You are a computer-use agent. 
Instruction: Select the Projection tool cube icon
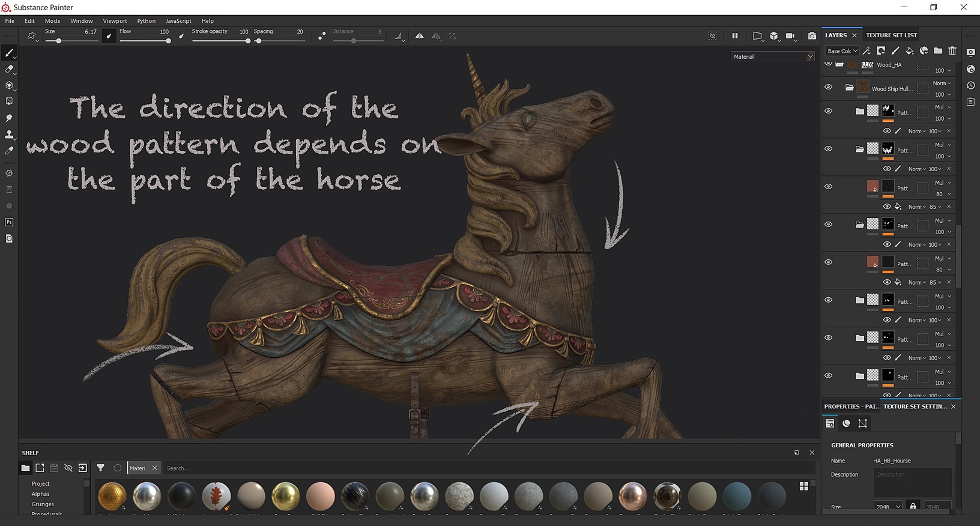click(9, 86)
